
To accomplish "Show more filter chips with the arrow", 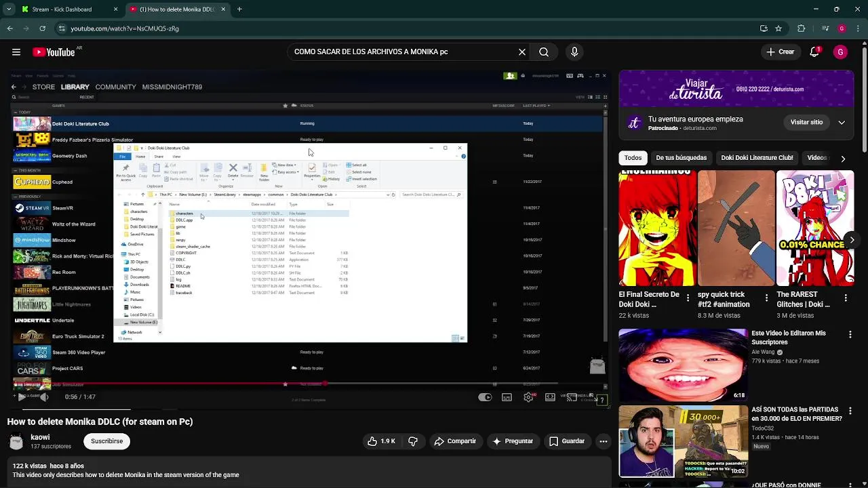I will pyautogui.click(x=843, y=159).
